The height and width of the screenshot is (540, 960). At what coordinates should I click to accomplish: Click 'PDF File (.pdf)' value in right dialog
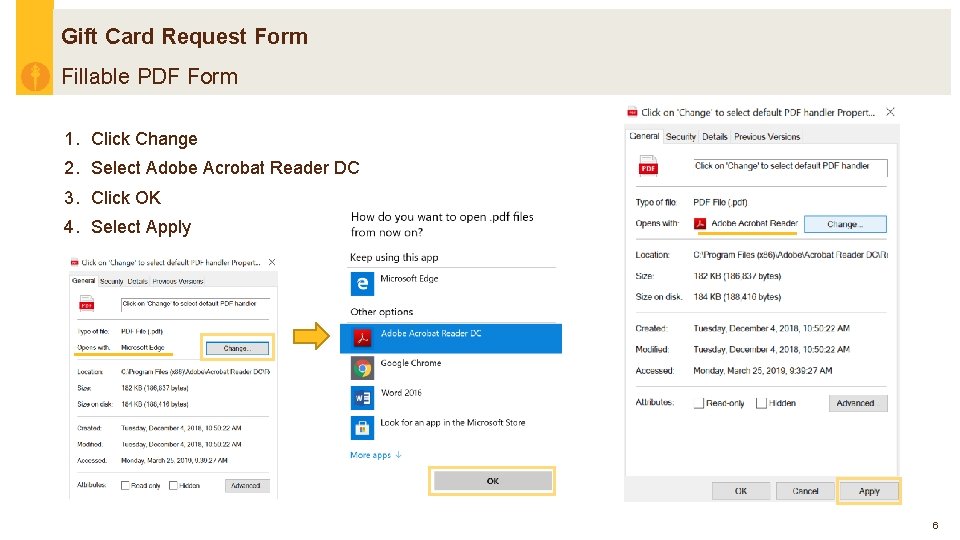pos(720,203)
